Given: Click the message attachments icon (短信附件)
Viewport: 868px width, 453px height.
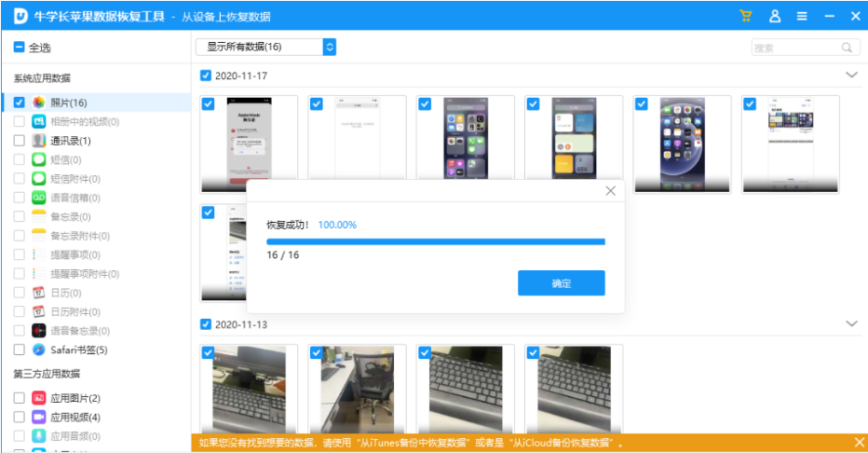Looking at the screenshot, I should coord(39,178).
